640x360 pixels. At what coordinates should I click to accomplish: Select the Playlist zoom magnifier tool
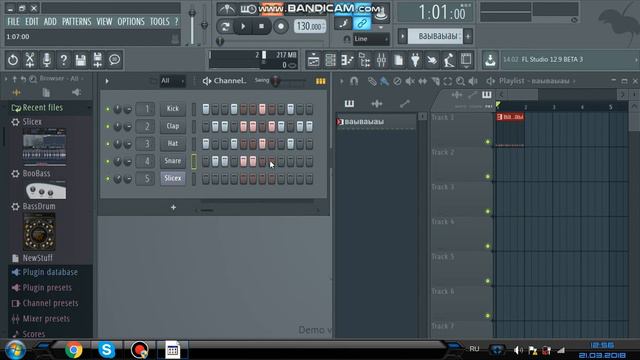460,81
